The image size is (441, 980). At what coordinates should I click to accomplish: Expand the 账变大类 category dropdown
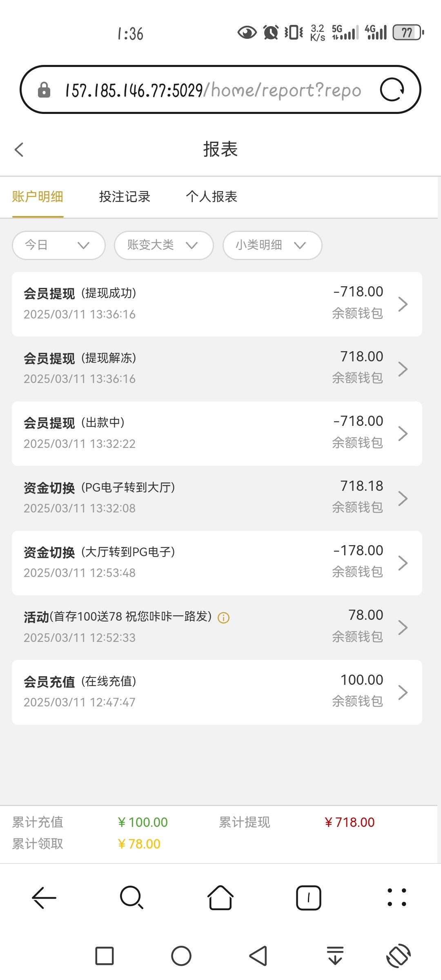[x=164, y=245]
